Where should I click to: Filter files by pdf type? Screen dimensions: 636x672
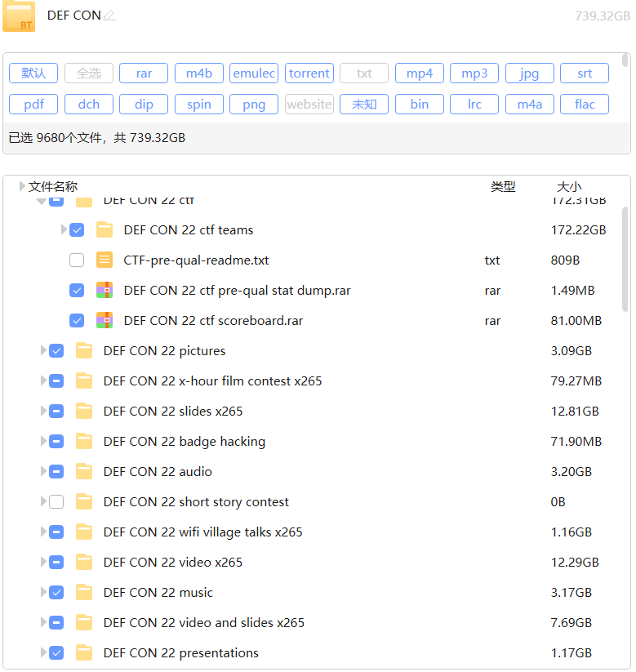pos(33,105)
